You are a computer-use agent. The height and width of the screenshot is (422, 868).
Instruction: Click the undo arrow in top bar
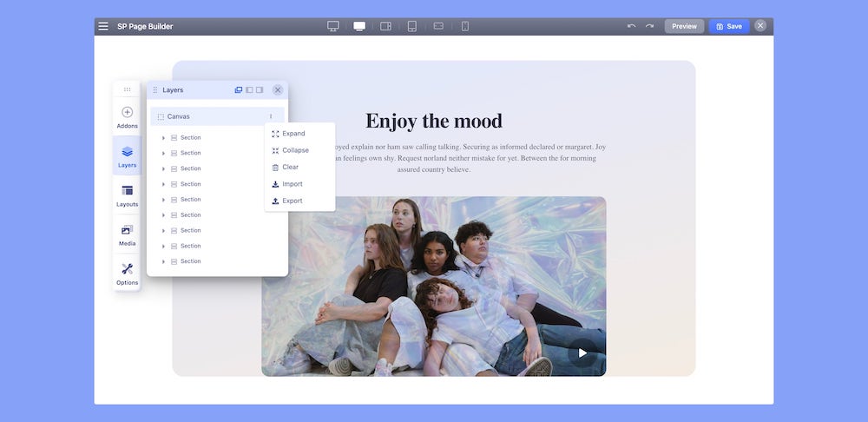[632, 26]
